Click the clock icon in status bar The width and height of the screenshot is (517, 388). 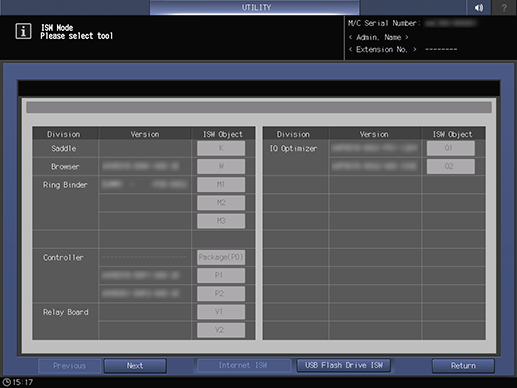click(x=6, y=382)
